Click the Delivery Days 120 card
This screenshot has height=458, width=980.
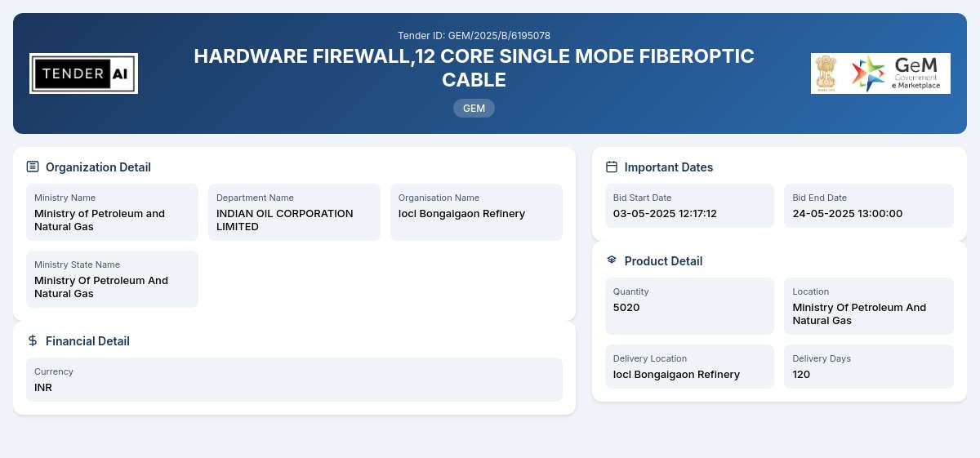[x=869, y=367]
